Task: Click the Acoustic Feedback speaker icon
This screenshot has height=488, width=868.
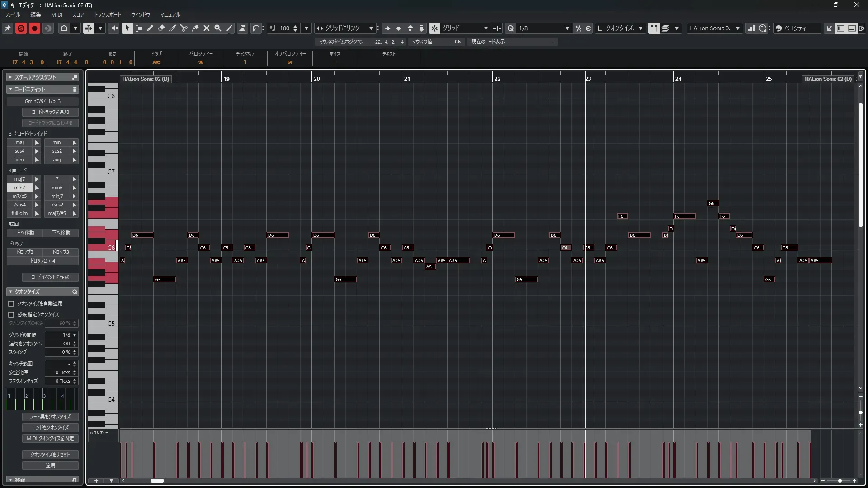Action: click(x=113, y=28)
